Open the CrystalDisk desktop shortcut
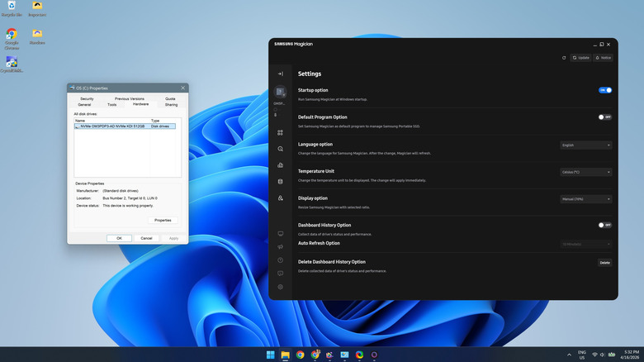 point(12,64)
